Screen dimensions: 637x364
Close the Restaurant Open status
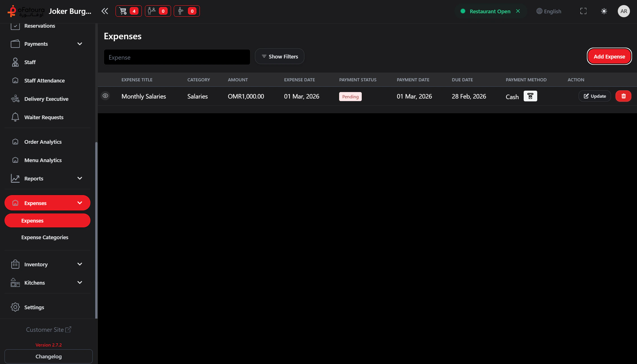[518, 11]
